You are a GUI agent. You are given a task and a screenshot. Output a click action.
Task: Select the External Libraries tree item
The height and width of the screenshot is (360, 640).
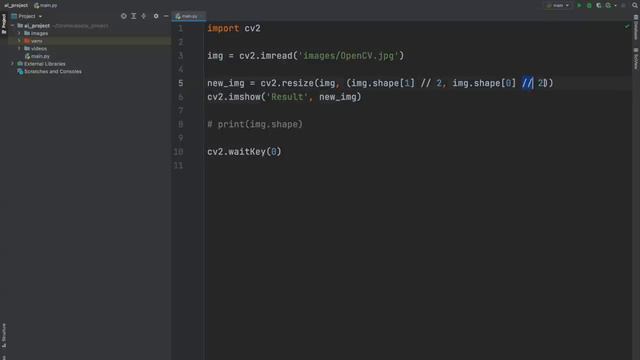41,64
